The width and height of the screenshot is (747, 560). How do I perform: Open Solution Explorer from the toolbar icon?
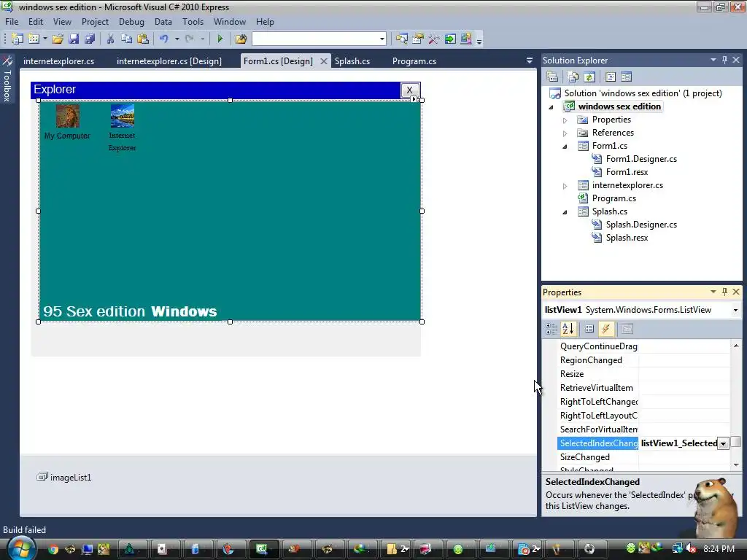click(x=402, y=39)
